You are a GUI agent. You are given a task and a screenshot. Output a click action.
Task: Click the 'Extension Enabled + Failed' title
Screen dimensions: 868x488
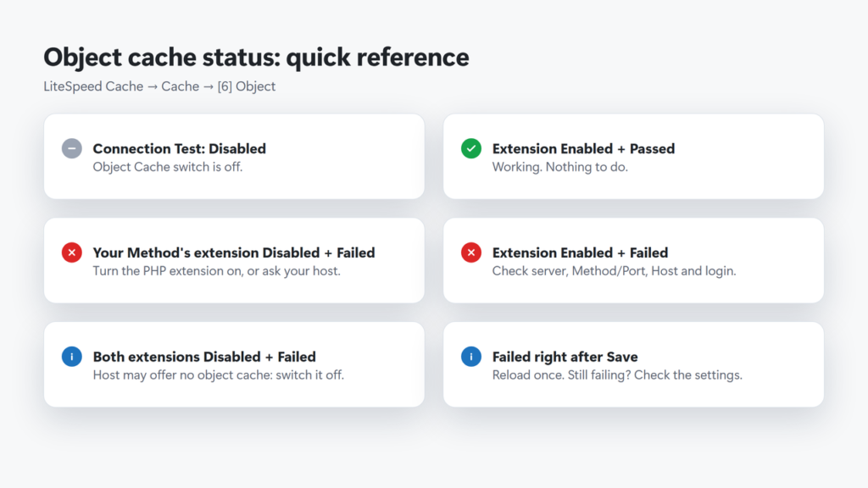coord(580,252)
